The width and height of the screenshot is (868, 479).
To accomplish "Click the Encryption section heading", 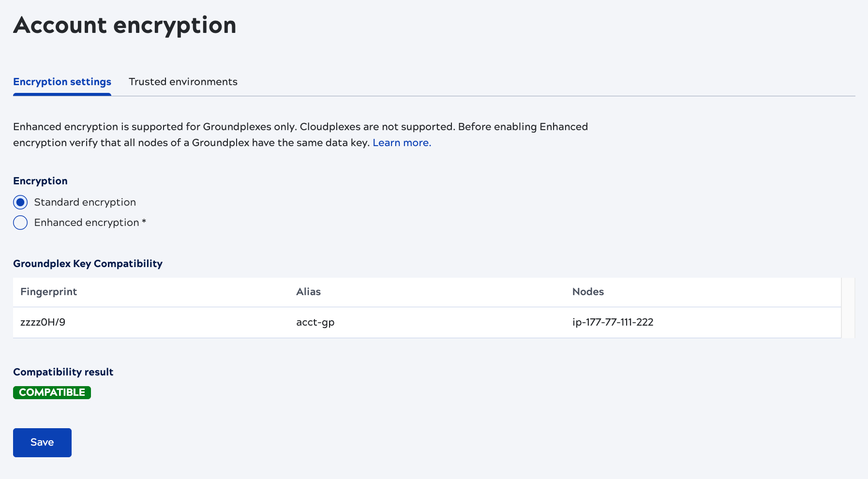I will (x=40, y=181).
